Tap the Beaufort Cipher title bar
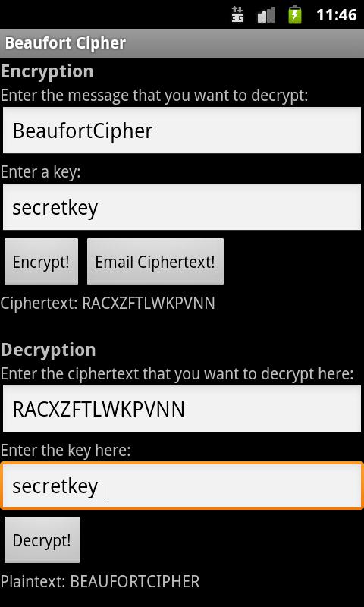Screen dimensions: 364x607 [x=182, y=43]
